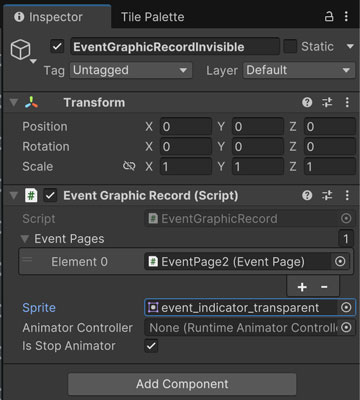Open the Inspector panel's three-dot menu
This screenshot has height=400, width=360.
pos(346,16)
